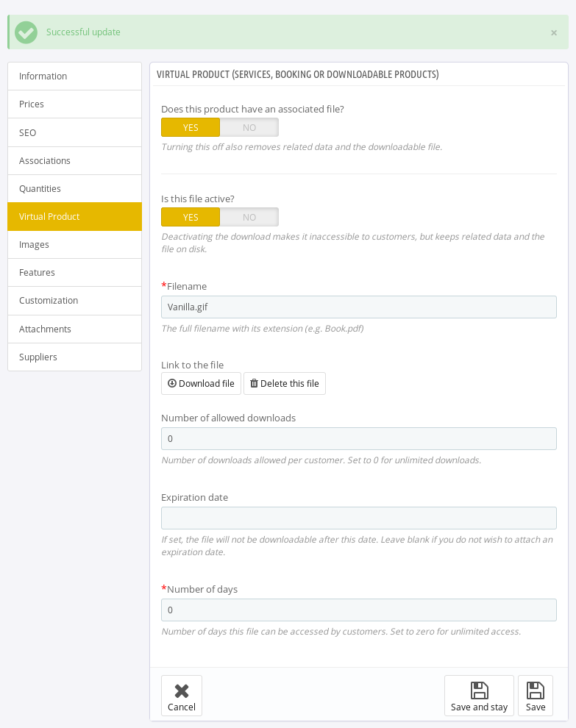Image resolution: width=576 pixels, height=728 pixels.
Task: Go to the SEO tab
Action: pos(74,133)
